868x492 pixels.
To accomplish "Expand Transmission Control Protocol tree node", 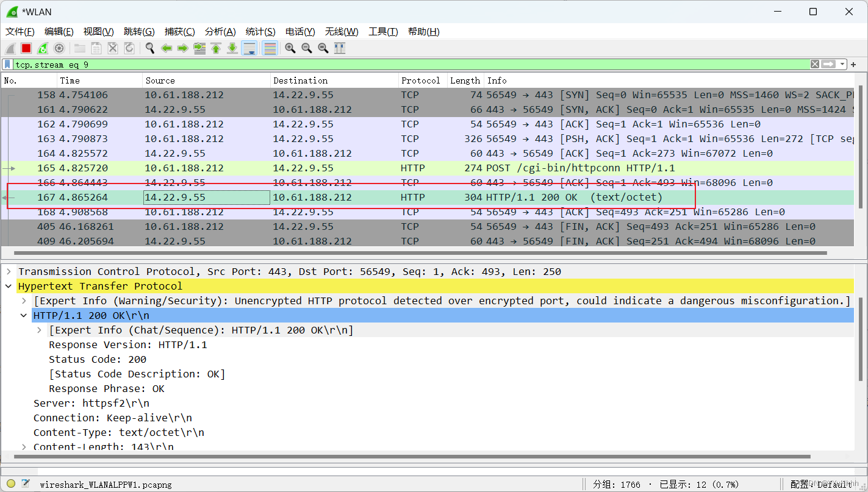I will 9,271.
